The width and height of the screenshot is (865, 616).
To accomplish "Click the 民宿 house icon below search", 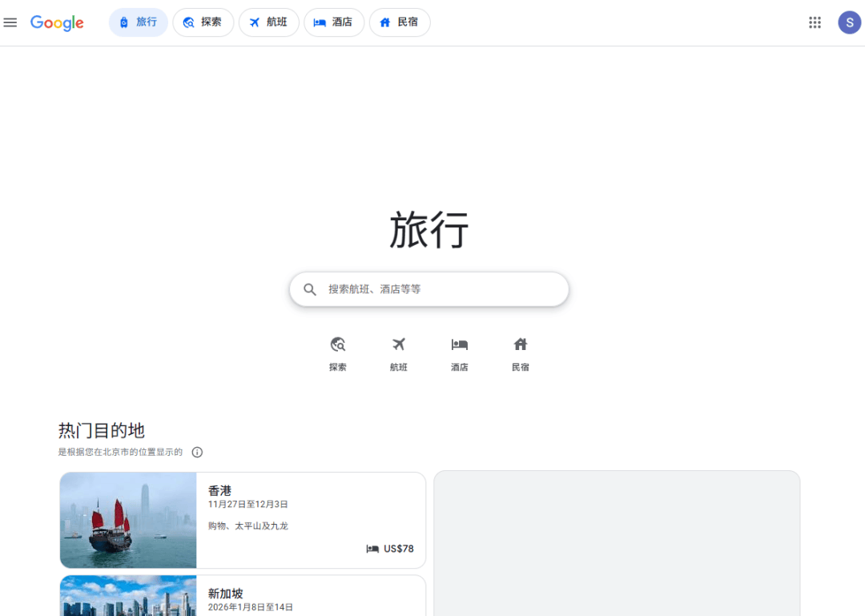I will pyautogui.click(x=521, y=345).
